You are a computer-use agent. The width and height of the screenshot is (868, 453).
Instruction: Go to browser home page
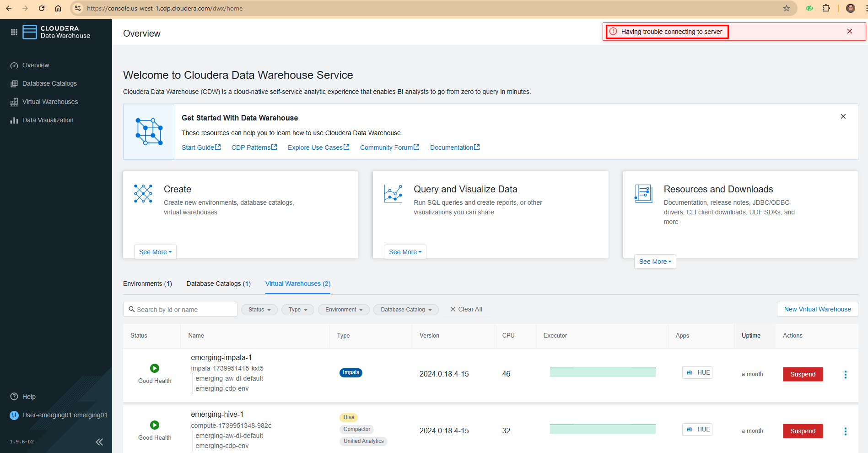(58, 8)
